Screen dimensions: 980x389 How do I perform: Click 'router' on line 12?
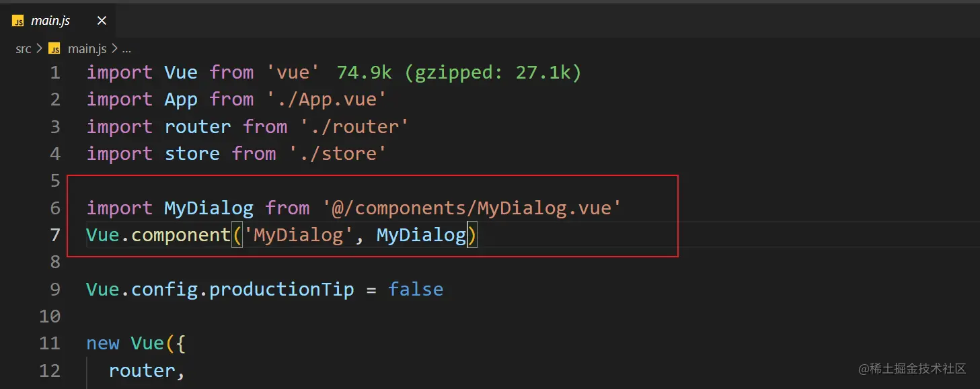(x=142, y=371)
